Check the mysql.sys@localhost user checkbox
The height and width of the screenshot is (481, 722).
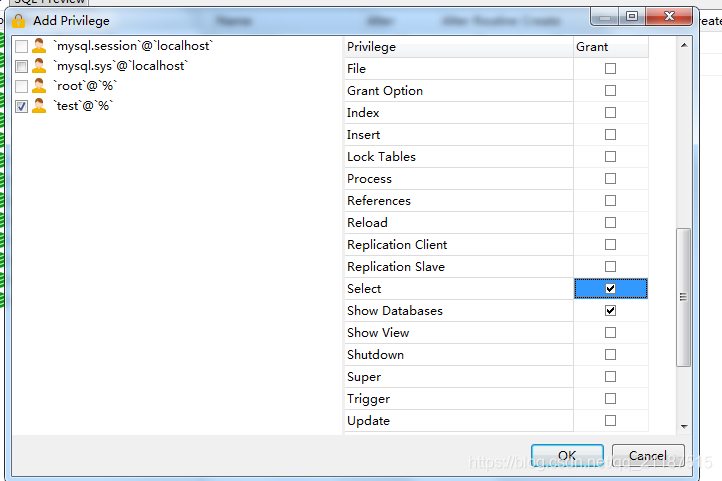pyautogui.click(x=21, y=66)
